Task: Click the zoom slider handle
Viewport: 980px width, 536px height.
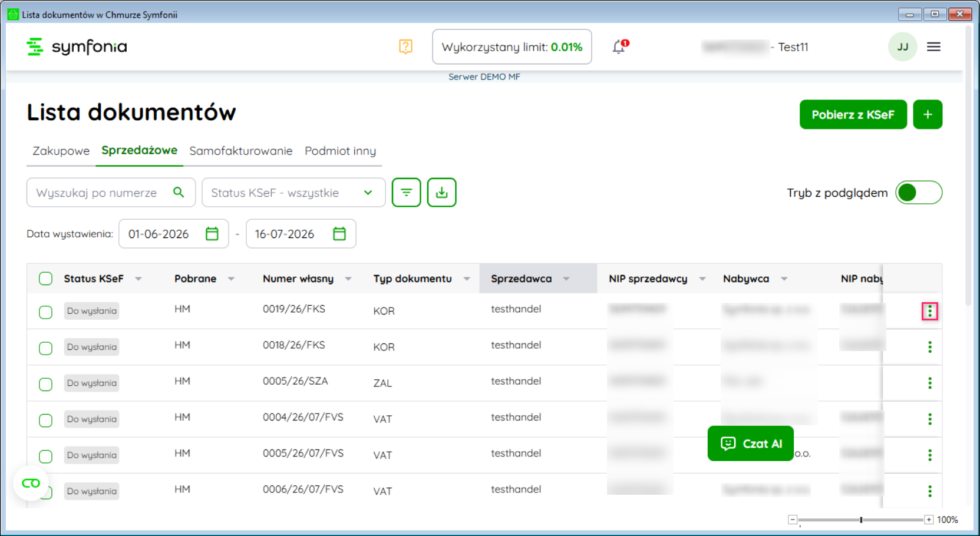Action: tap(861, 520)
